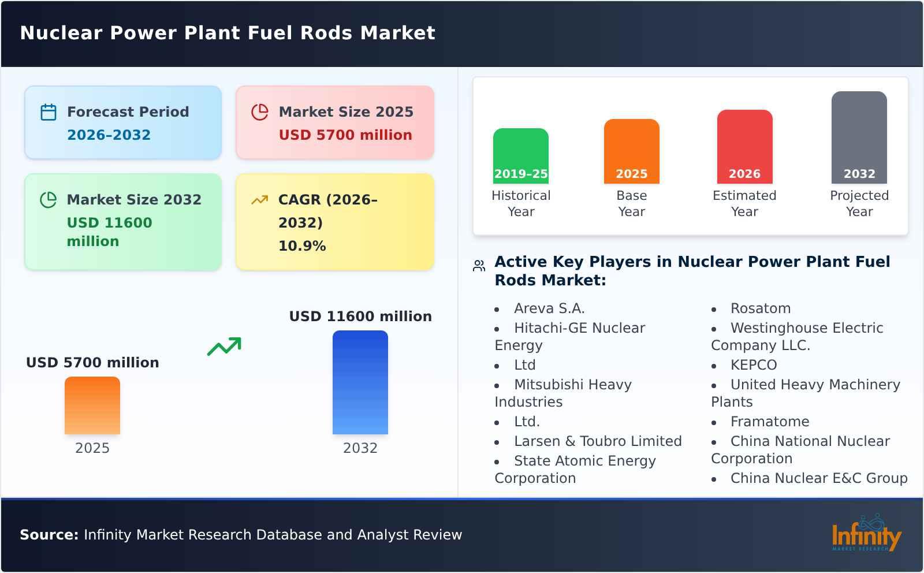Viewport: 924px width, 573px height.
Task: Click the 'Mitsubishi Heavy Industries' list item
Action: (563, 393)
